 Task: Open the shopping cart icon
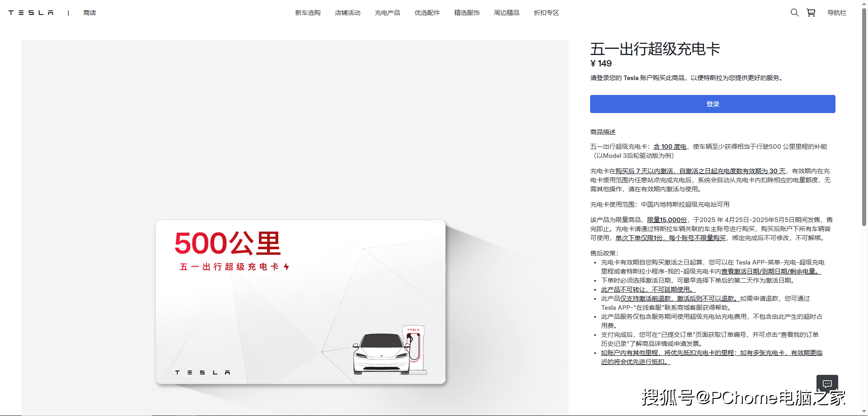click(811, 13)
